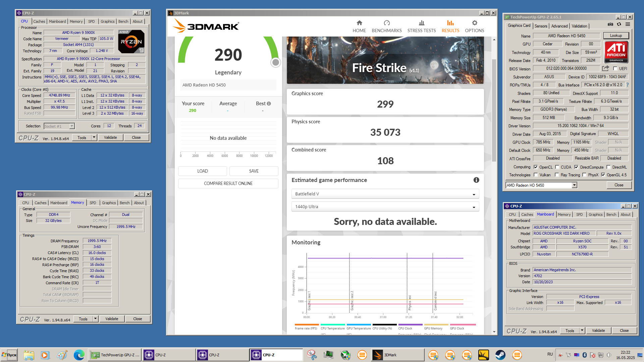Switch to the Sensors tab in GPU-Z
The height and width of the screenshot is (362, 644).
(x=541, y=26)
